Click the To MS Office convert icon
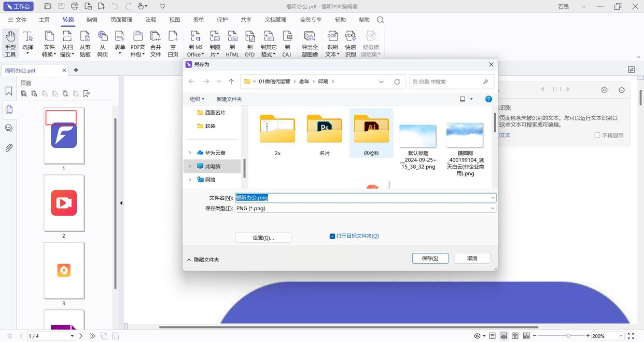This screenshot has width=644, height=342. click(x=195, y=43)
